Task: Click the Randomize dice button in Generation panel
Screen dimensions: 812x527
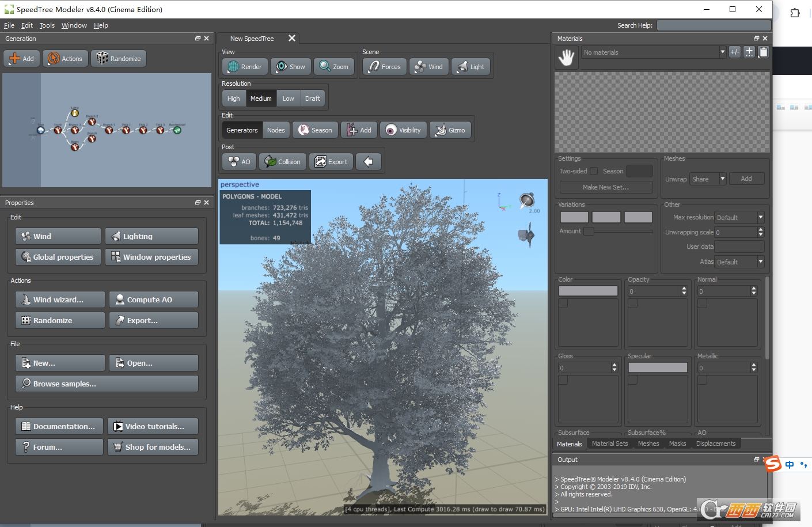Action: (119, 59)
